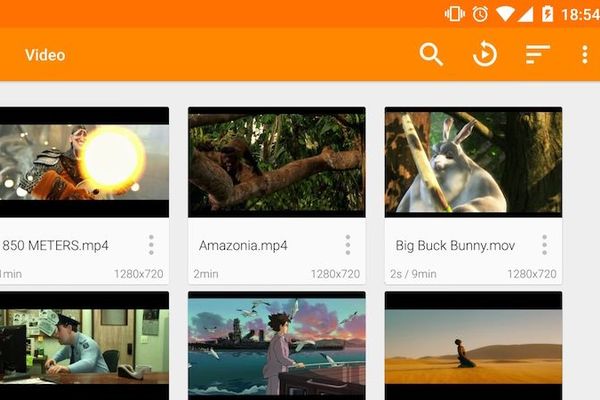Open options for Amazonia.mp4
The height and width of the screenshot is (400, 600).
pos(348,245)
